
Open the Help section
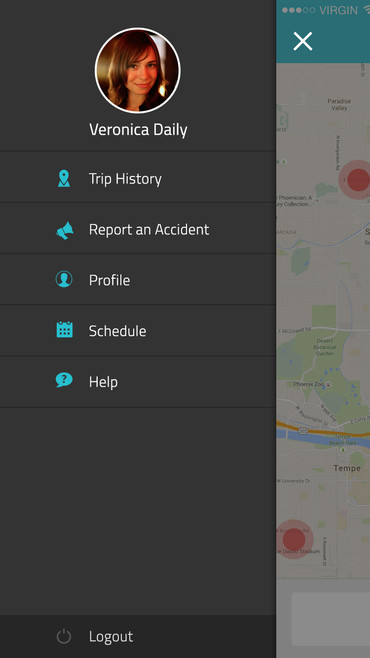138,382
